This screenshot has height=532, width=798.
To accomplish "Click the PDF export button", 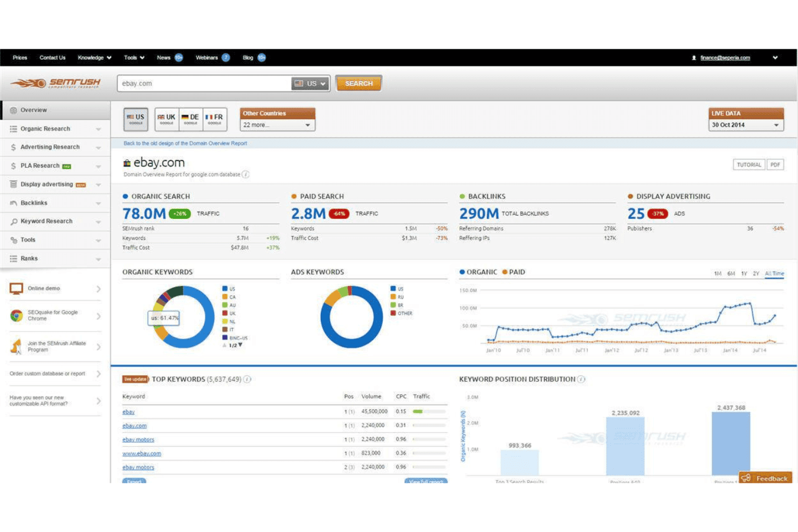I will [775, 165].
